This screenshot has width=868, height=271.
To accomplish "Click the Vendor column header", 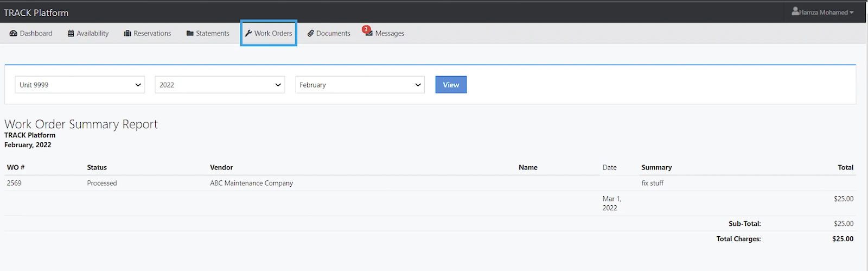I will [x=221, y=167].
